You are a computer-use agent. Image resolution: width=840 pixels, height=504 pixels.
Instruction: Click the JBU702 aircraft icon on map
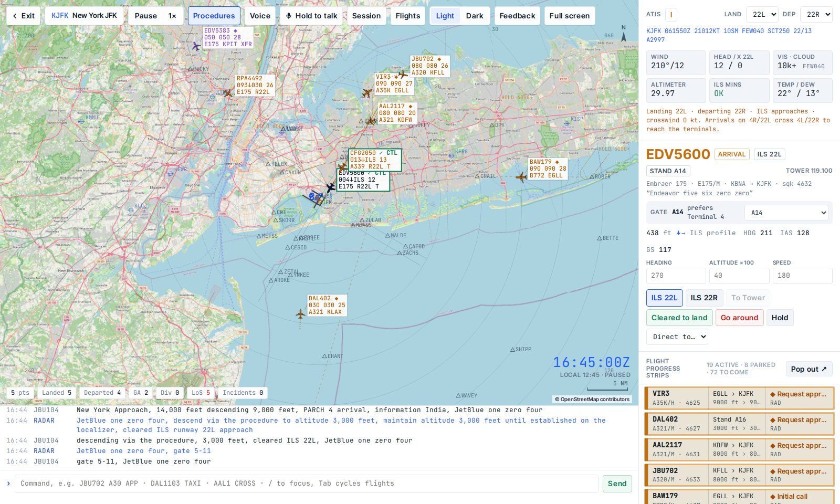403,75
